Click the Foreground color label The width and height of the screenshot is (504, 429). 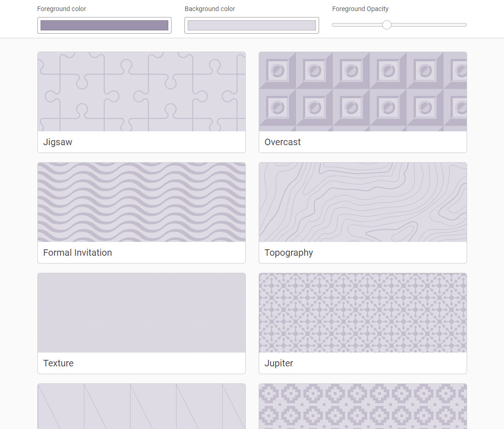(x=62, y=9)
